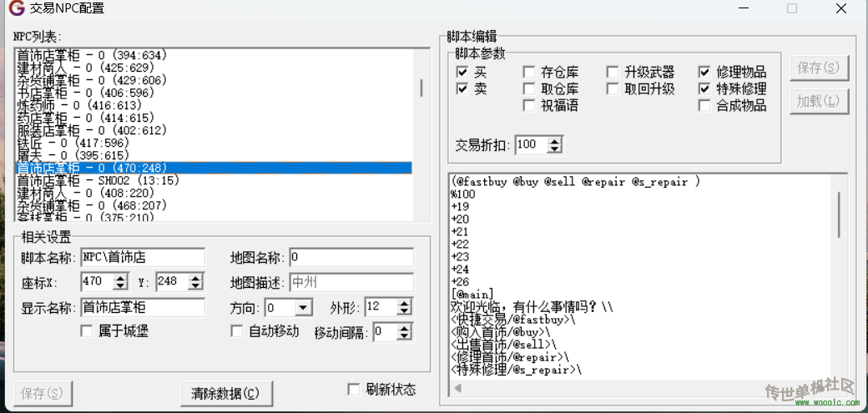Toggle the 合成物品 checkbox
868x413 pixels.
click(x=704, y=106)
